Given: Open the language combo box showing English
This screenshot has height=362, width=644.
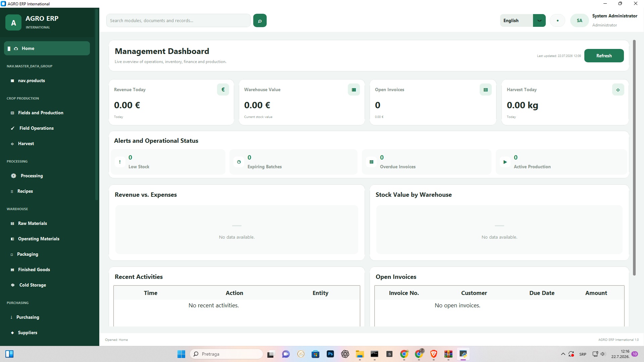Looking at the screenshot, I should (523, 20).
